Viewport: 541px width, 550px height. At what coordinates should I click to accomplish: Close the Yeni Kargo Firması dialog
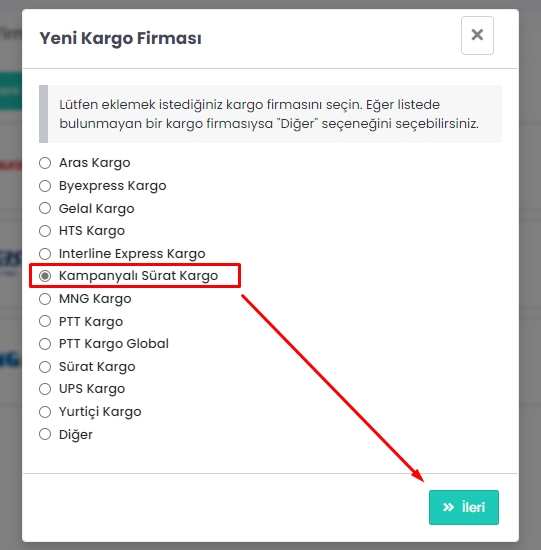477,35
